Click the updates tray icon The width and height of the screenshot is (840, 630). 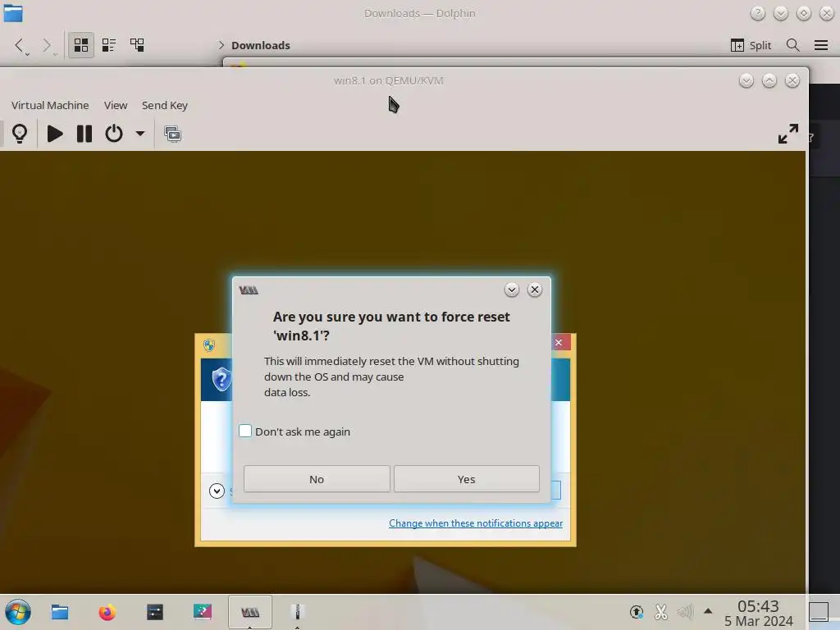coord(637,612)
